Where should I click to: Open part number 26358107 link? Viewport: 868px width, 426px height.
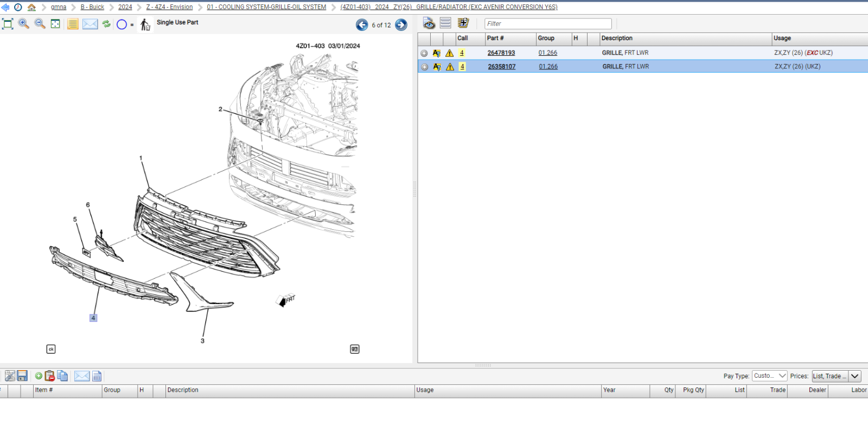point(501,67)
